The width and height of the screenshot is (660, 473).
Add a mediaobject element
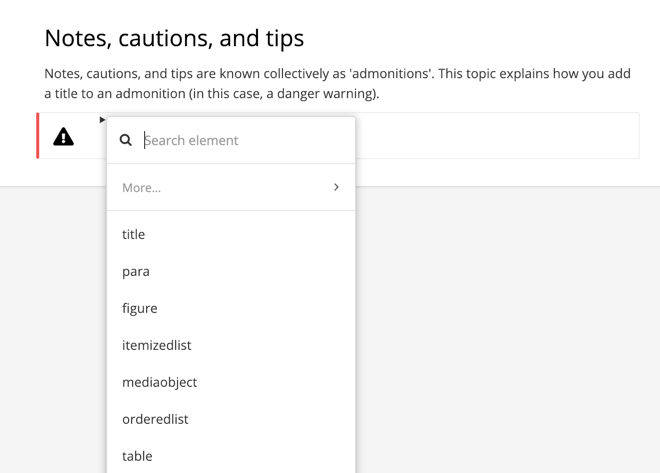point(160,382)
